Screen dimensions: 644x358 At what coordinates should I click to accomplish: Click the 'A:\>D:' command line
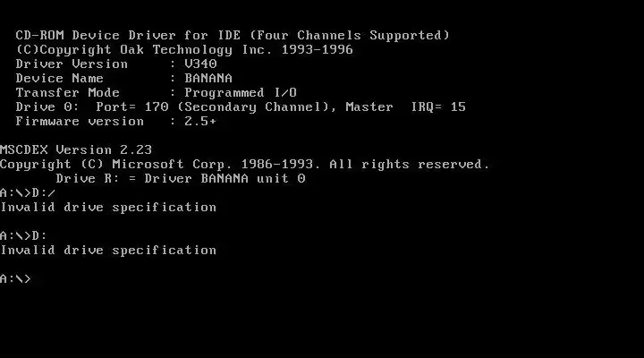[x=23, y=236]
